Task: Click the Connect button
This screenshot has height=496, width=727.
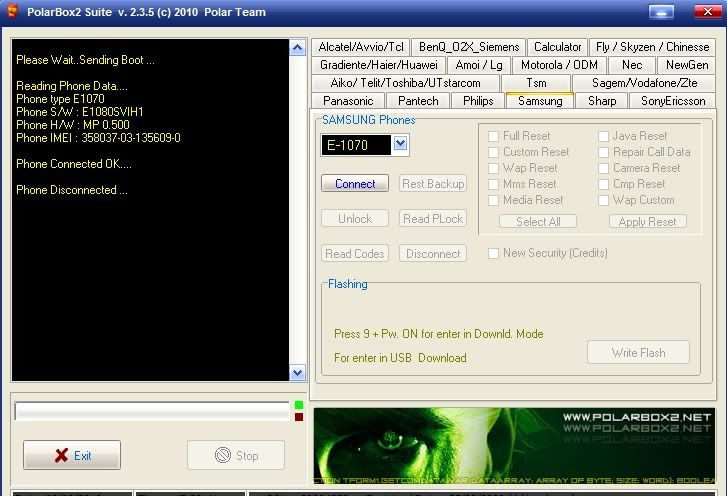Action: pos(355,184)
